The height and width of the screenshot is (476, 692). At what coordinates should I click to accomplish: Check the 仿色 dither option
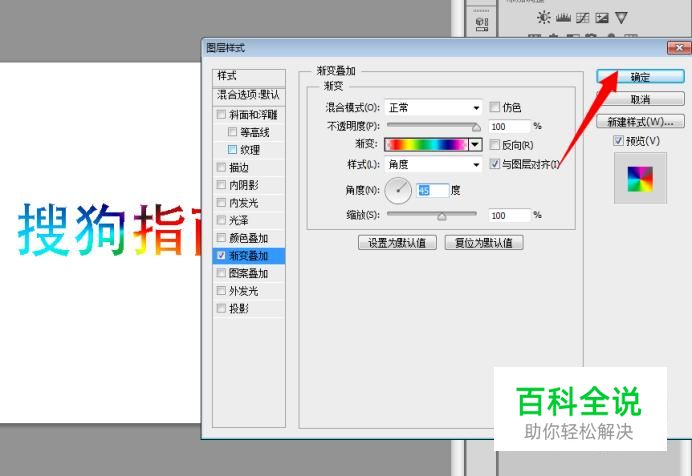[x=495, y=107]
